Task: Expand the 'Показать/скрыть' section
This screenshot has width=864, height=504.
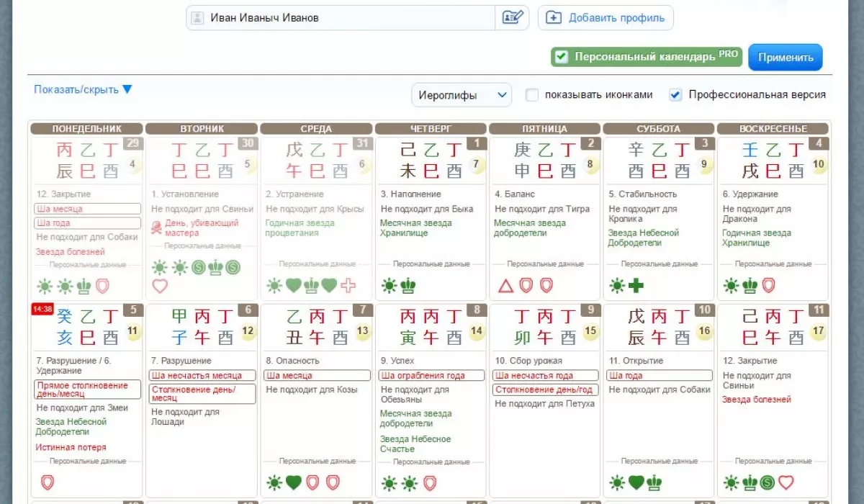Action: (83, 90)
